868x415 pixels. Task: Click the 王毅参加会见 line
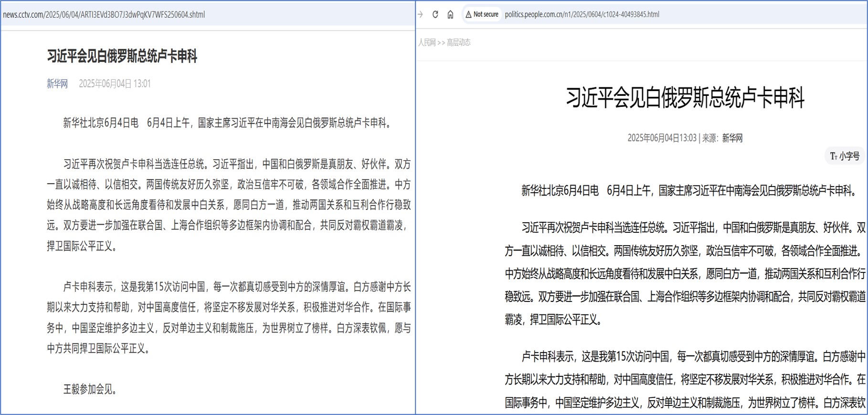(x=90, y=389)
